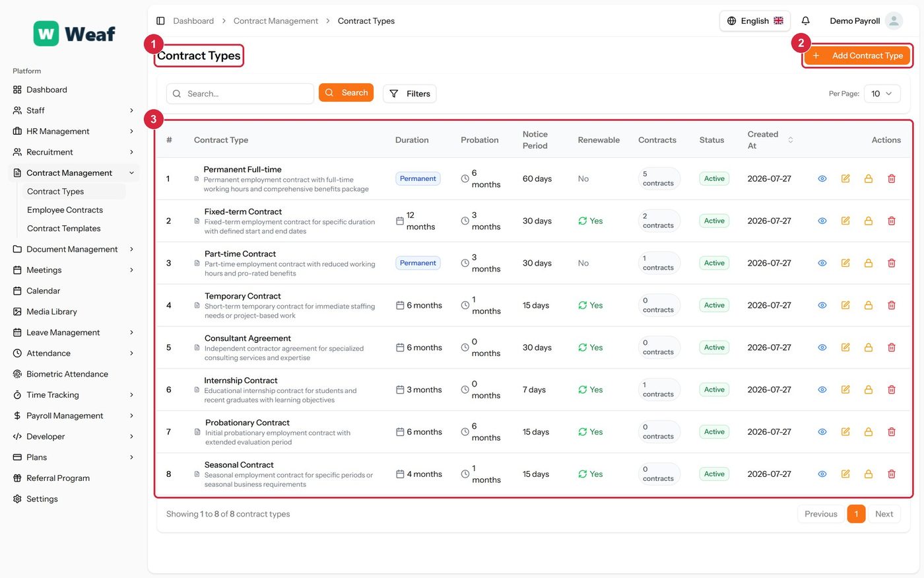Delete the Fixed-term Contract row
This screenshot has width=924, height=578.
tap(892, 221)
